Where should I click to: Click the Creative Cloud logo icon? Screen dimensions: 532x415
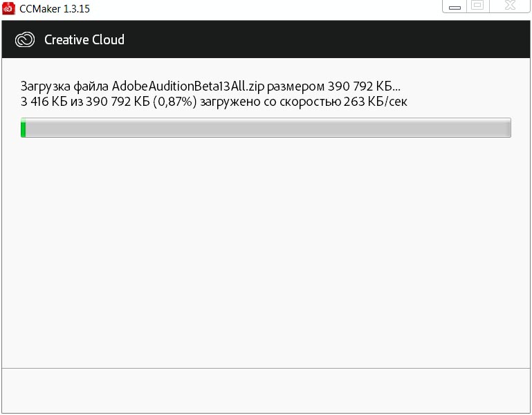coord(25,40)
